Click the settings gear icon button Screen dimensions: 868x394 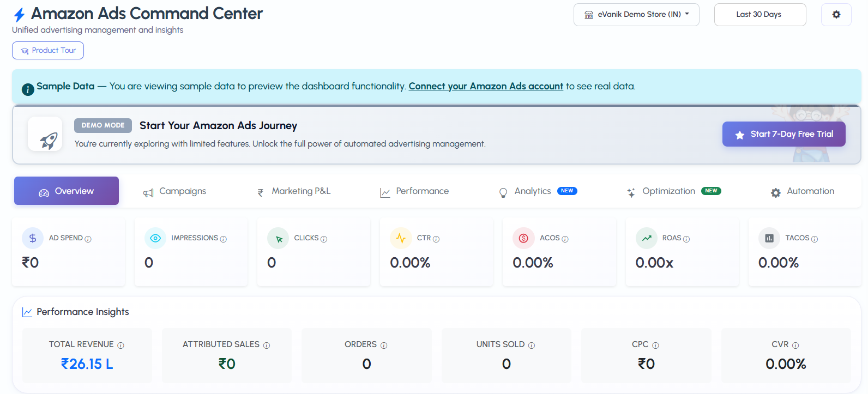click(x=836, y=15)
